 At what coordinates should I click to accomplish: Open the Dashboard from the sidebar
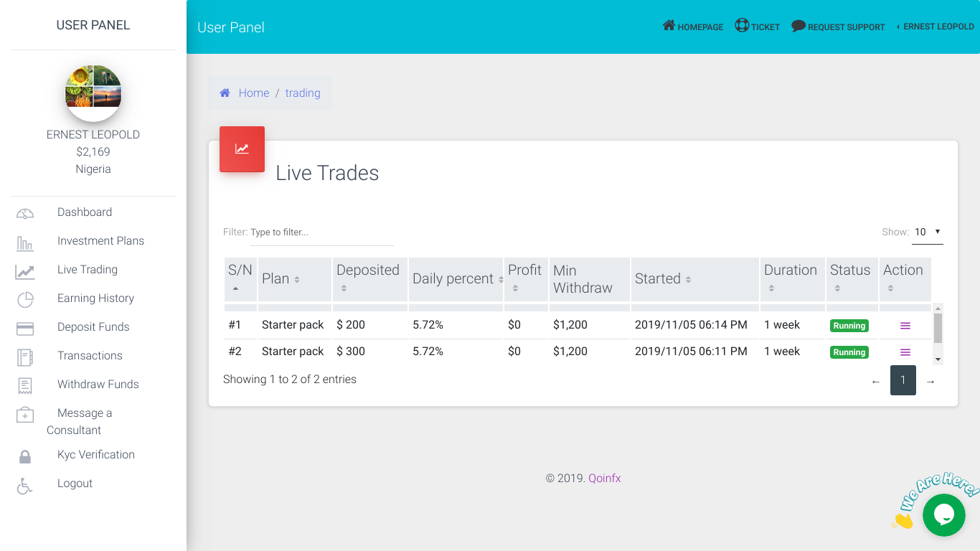coord(84,212)
